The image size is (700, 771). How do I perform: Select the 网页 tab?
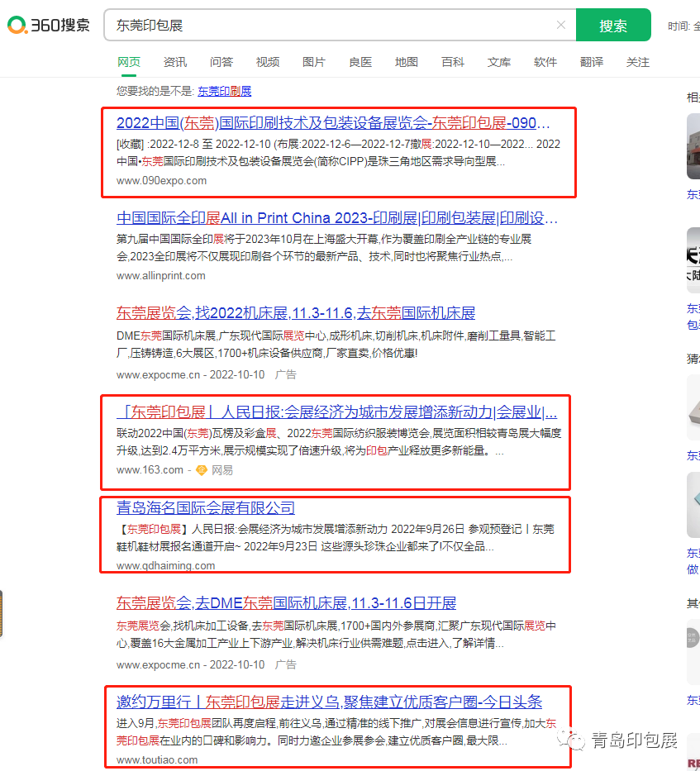[129, 62]
